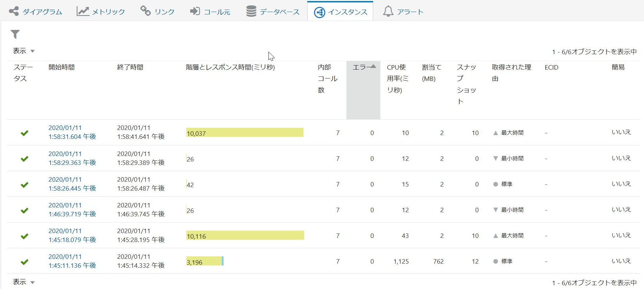Screen dimensions: 644x289
Task: Click CPU value 1,125
Action: tap(401, 262)
